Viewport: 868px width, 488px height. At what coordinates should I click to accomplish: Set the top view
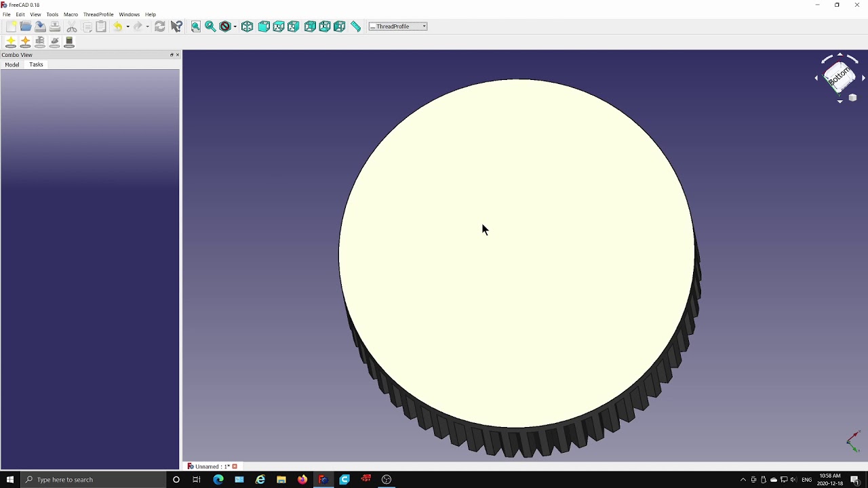pyautogui.click(x=279, y=26)
